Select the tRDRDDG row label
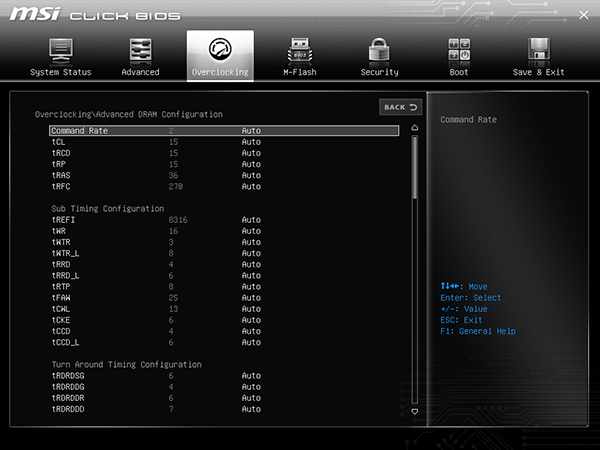 click(68, 387)
